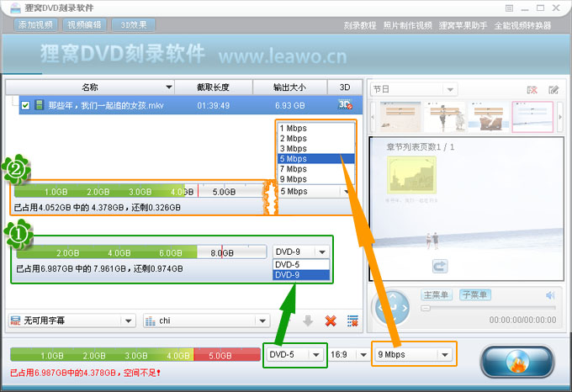Maximize the 狸窝DVD刻录软件 window
The image size is (572, 392).
point(541,8)
